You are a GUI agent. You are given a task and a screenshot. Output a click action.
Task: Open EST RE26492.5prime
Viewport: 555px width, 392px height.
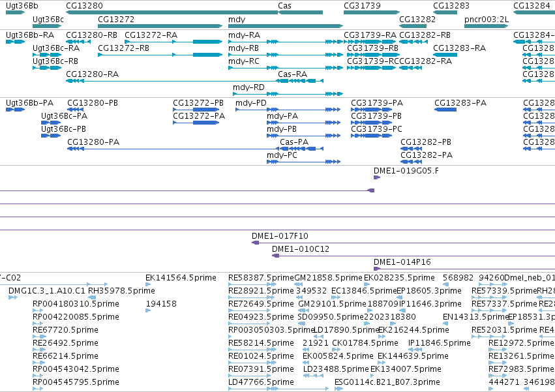coord(39,350)
